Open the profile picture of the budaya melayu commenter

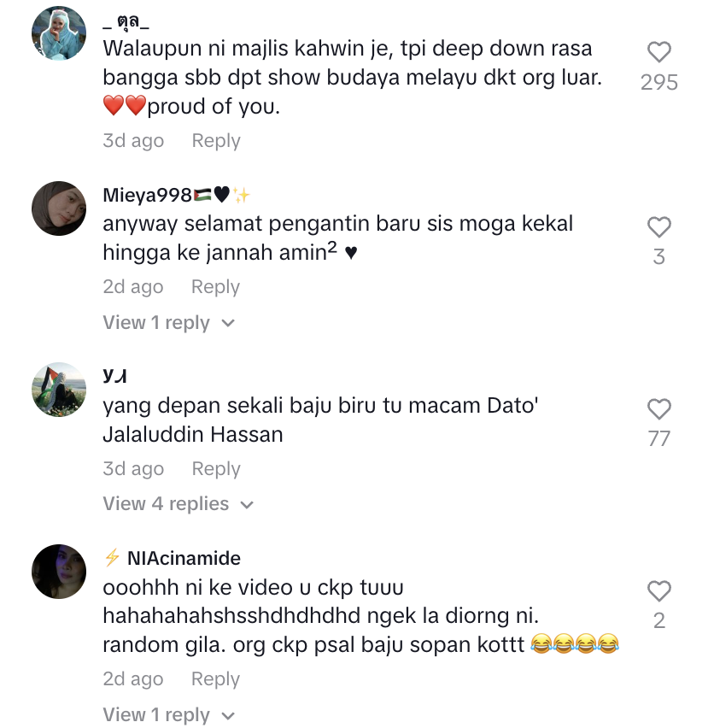(x=59, y=33)
